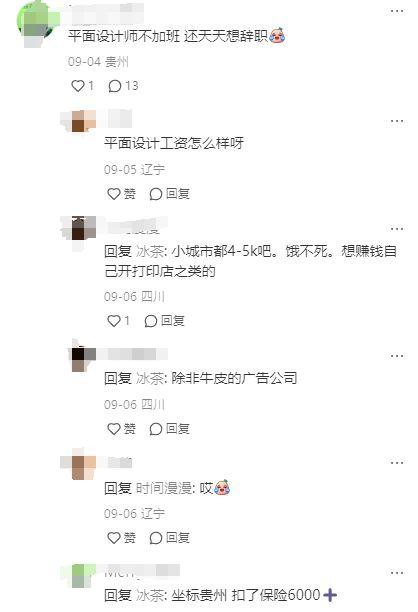This screenshot has width=418, height=612.
Task: Open 冰茶 mention in 小城市 reply
Action: tap(150, 251)
